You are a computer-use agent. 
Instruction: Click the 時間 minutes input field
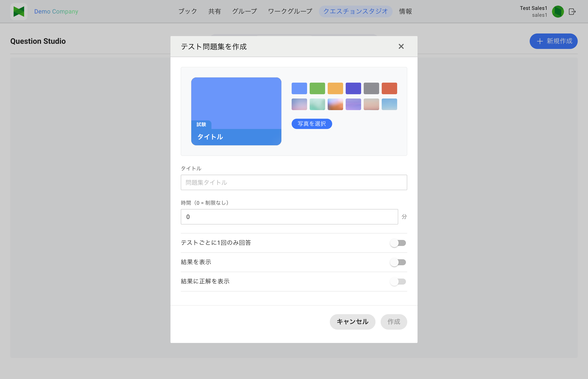tap(289, 217)
